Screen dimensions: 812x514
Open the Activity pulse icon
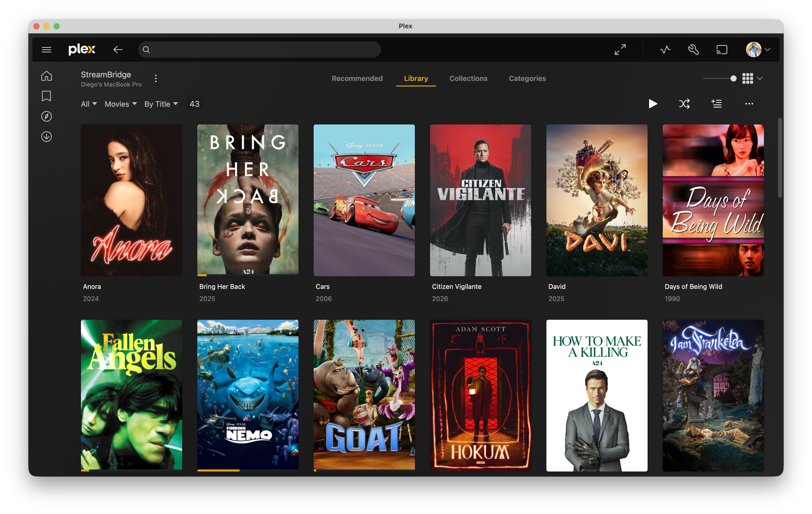tap(665, 50)
